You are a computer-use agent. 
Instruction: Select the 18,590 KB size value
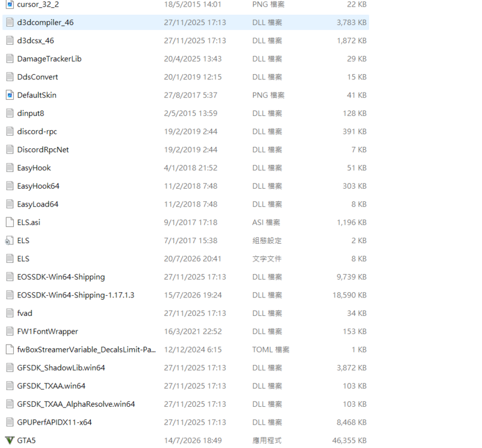[349, 295]
